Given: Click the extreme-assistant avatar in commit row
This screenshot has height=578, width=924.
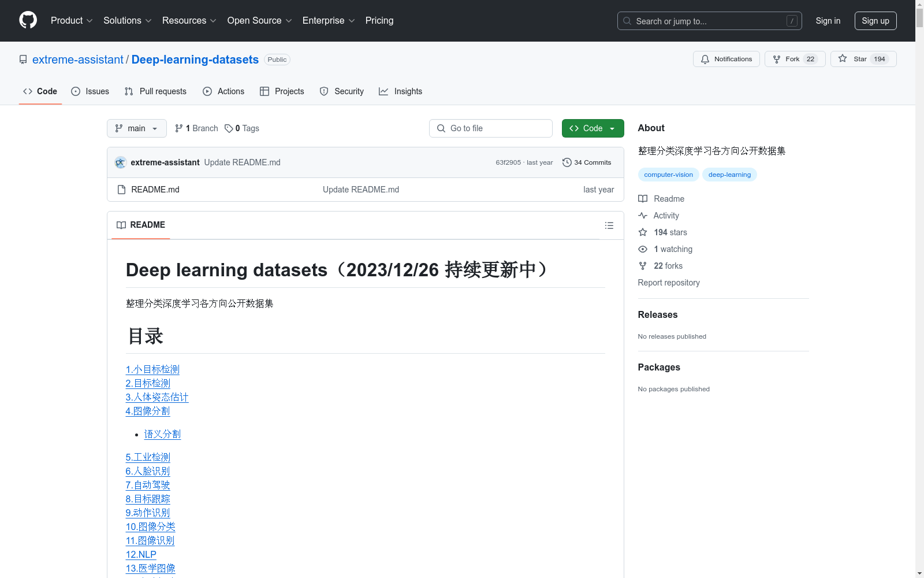Looking at the screenshot, I should coord(120,162).
